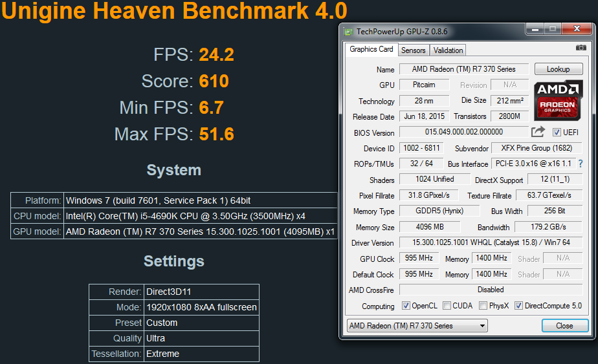Toggle the PhysX checkbox
Screen dimensions: 598x364
(483, 306)
